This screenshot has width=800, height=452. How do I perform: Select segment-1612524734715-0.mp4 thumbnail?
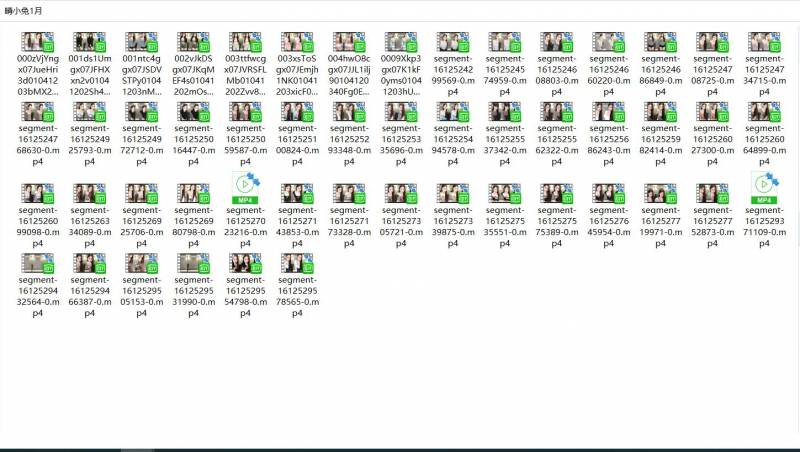click(765, 42)
